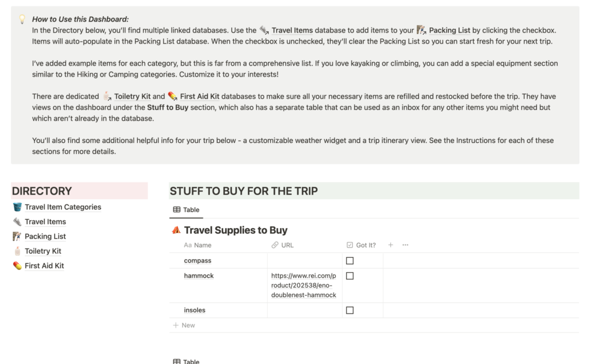
Task: Open the Got It? property header menu
Action: click(x=361, y=245)
